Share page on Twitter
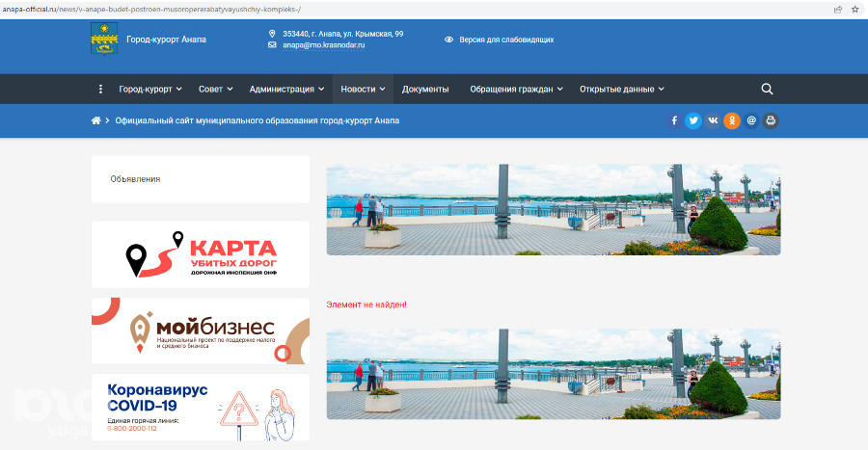The height and width of the screenshot is (450, 868). coord(693,120)
